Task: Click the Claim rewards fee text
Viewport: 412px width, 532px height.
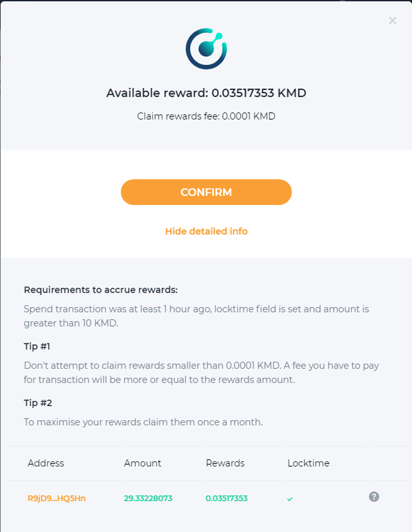Action: (x=206, y=116)
